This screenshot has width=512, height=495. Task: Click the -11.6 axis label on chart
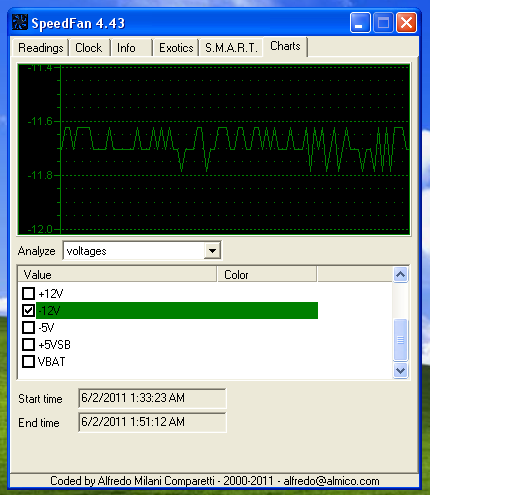[40, 121]
